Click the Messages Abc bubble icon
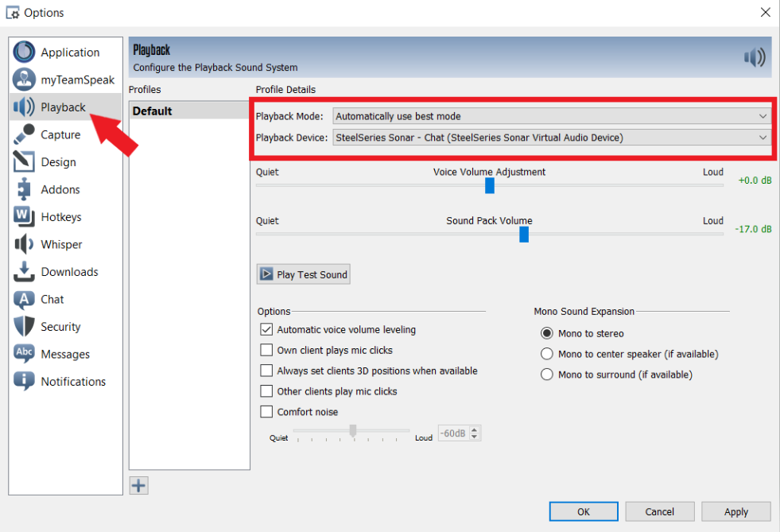This screenshot has width=780, height=532. tap(24, 354)
